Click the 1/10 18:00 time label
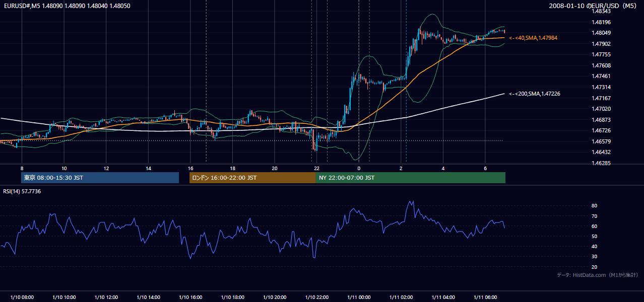This screenshot has height=302, width=644. coord(232,297)
